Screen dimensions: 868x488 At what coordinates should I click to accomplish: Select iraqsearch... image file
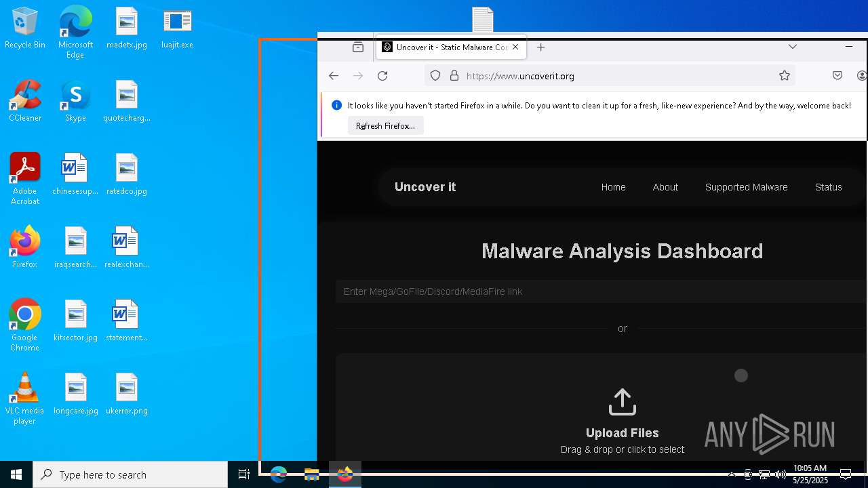pyautogui.click(x=75, y=248)
